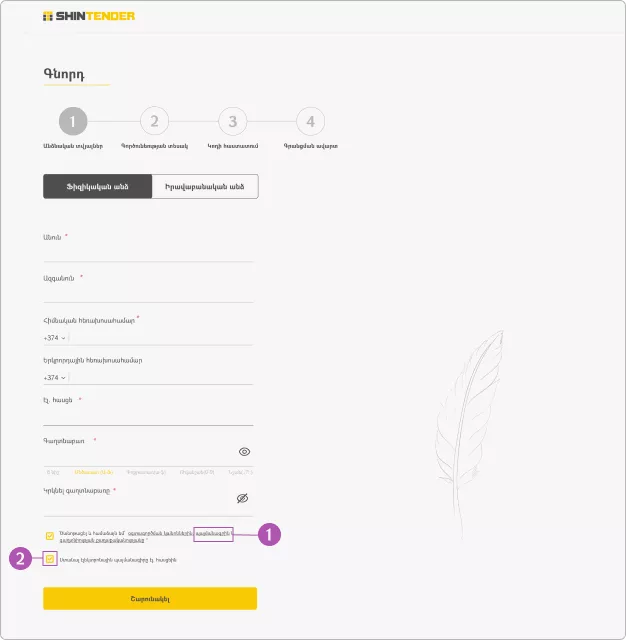Open secondary phone +374 country code dropdown

(x=55, y=378)
